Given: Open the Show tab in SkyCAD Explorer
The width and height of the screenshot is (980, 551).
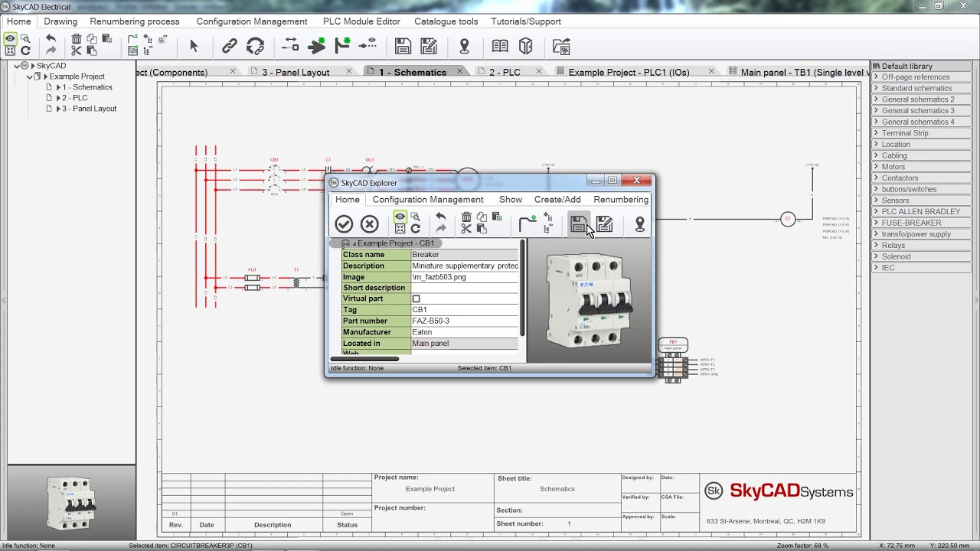Looking at the screenshot, I should click(x=511, y=200).
